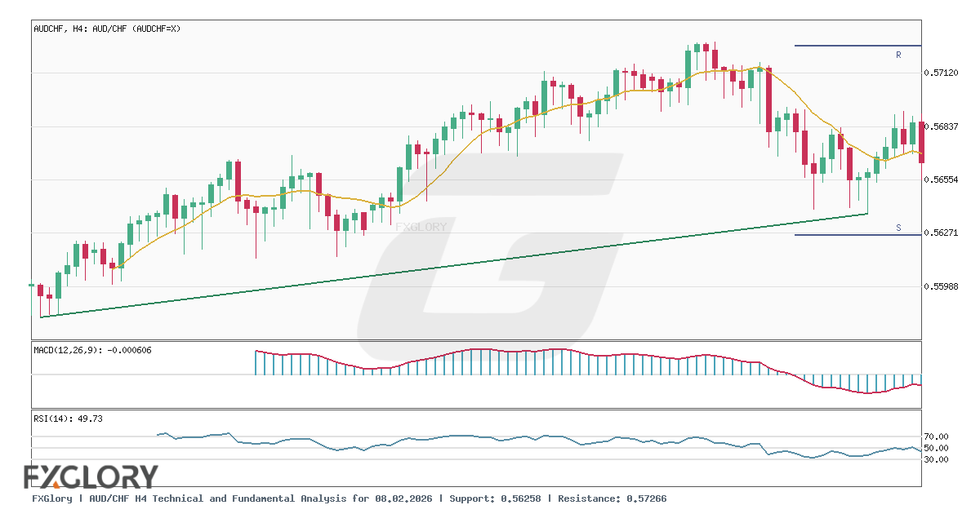
Task: Click the MACD(12,26,9) indicator label
Action: 92,350
